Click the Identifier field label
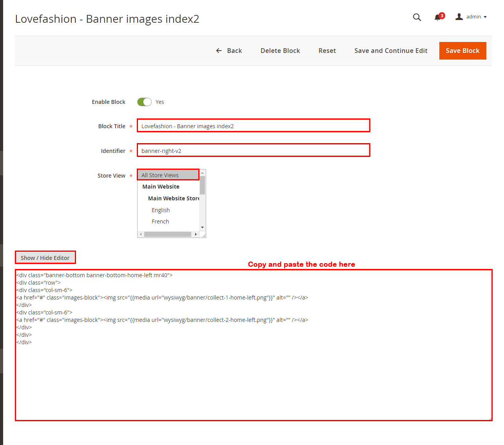 pos(113,151)
